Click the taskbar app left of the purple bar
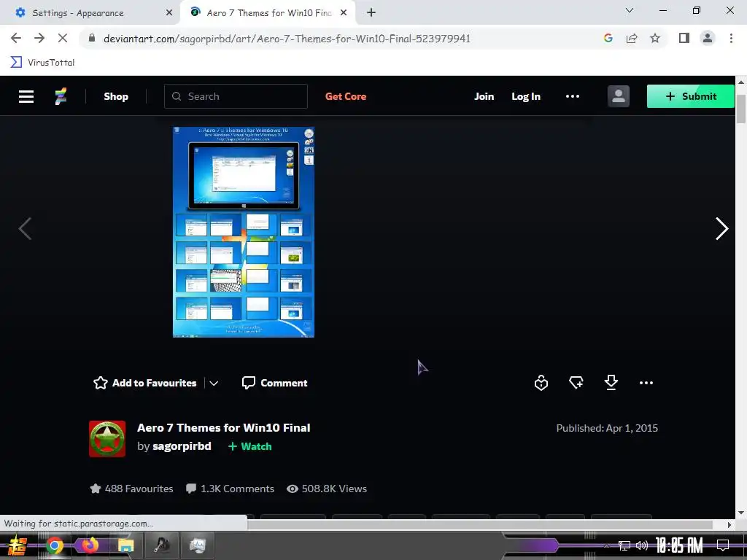Viewport: 747px width, 560px height. coord(197,545)
